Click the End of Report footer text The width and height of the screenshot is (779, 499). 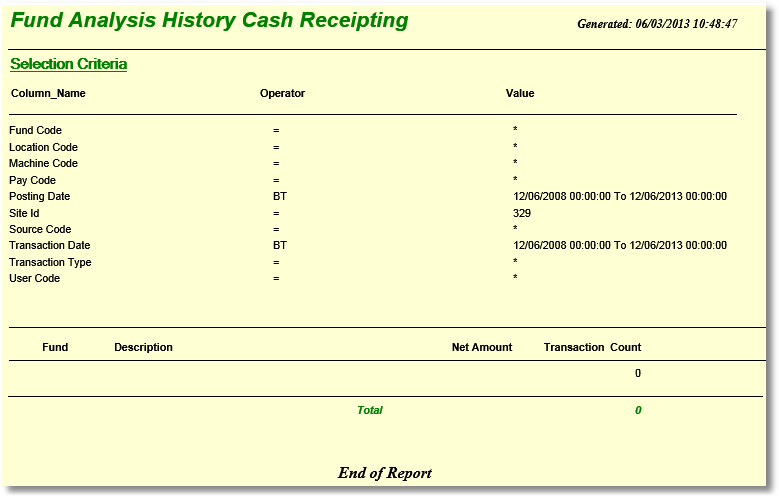click(385, 473)
